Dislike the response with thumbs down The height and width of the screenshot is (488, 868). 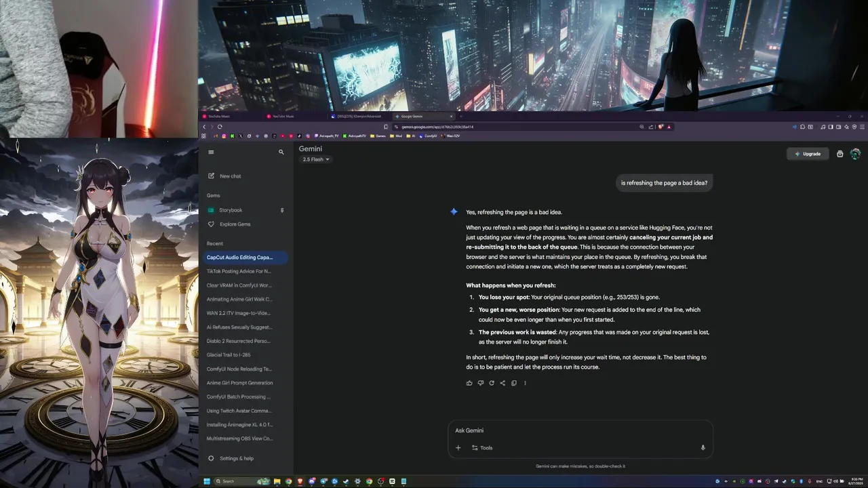[480, 383]
